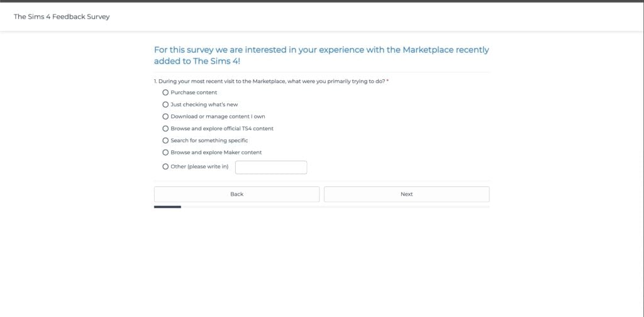The image size is (644, 317).
Task: Tick the 'Other (please write in)' radio button
Action: click(165, 167)
